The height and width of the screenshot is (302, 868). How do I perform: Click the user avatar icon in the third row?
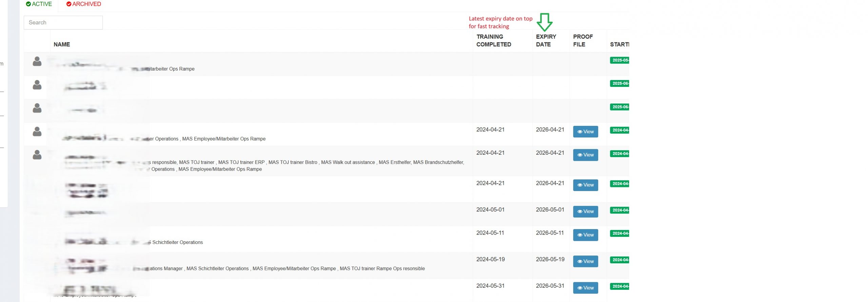pos(37,108)
